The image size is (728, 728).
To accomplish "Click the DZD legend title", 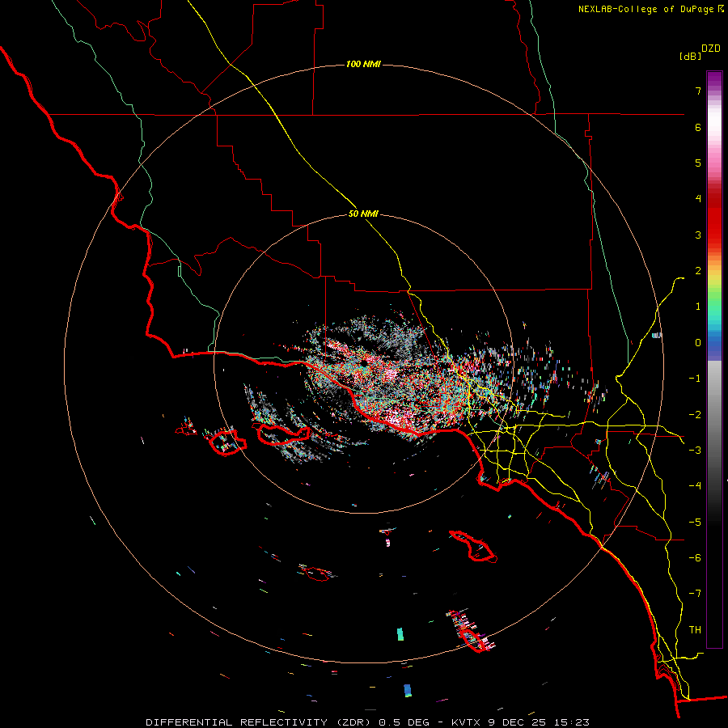I will [x=711, y=49].
